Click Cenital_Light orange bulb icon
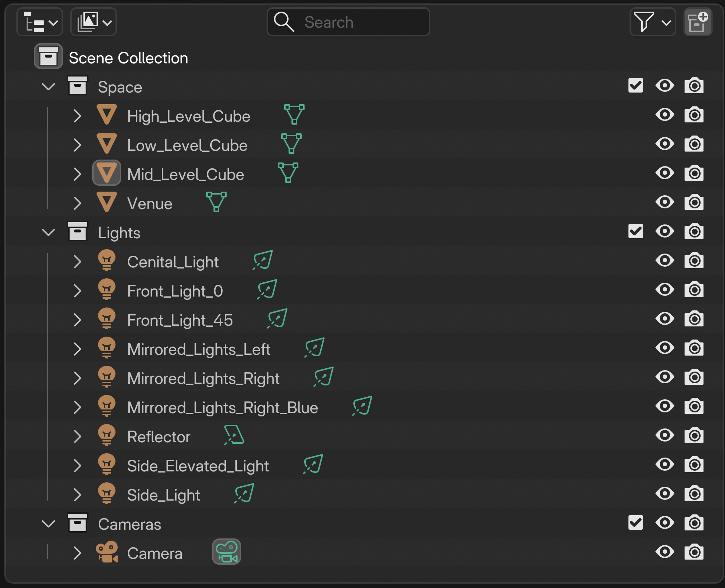Image resolution: width=725 pixels, height=588 pixels. click(x=107, y=260)
